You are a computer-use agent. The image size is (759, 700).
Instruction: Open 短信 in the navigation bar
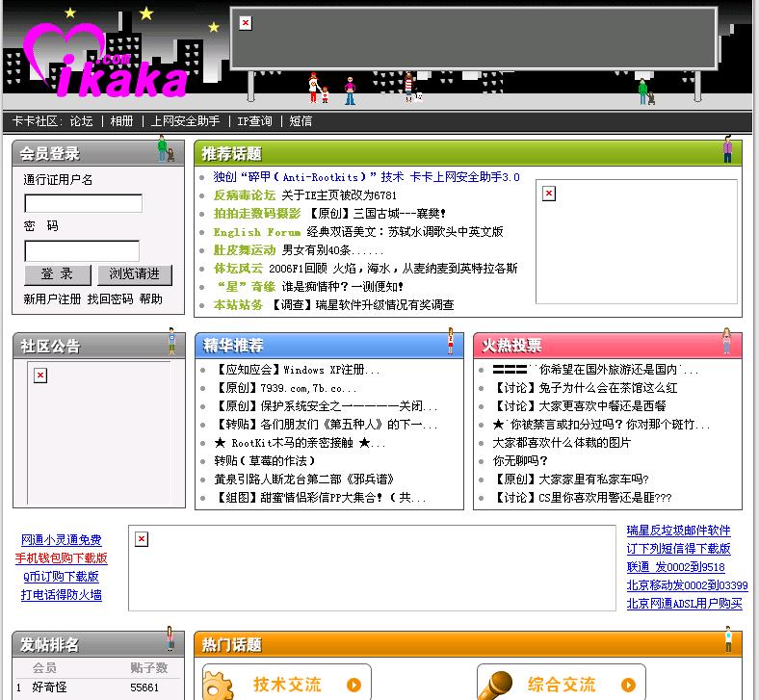click(301, 121)
